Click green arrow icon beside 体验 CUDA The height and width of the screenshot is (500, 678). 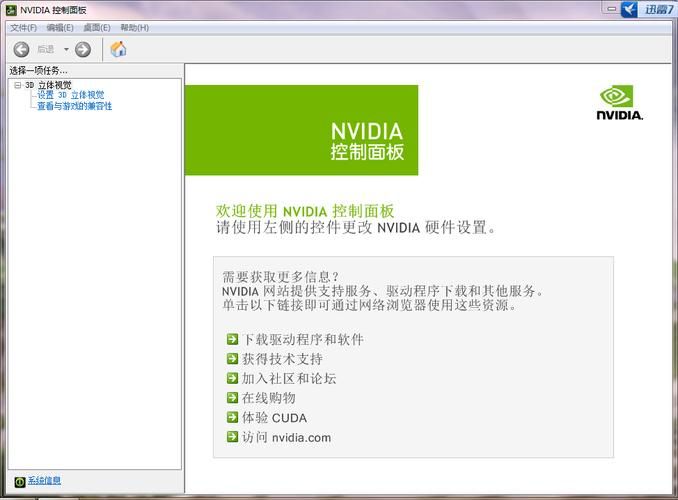pos(232,417)
